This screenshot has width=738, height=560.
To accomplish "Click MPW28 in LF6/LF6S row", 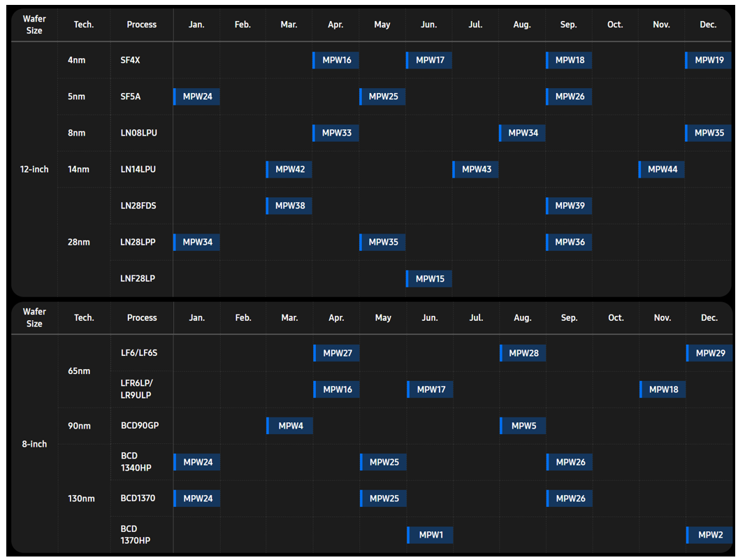I will tap(523, 353).
